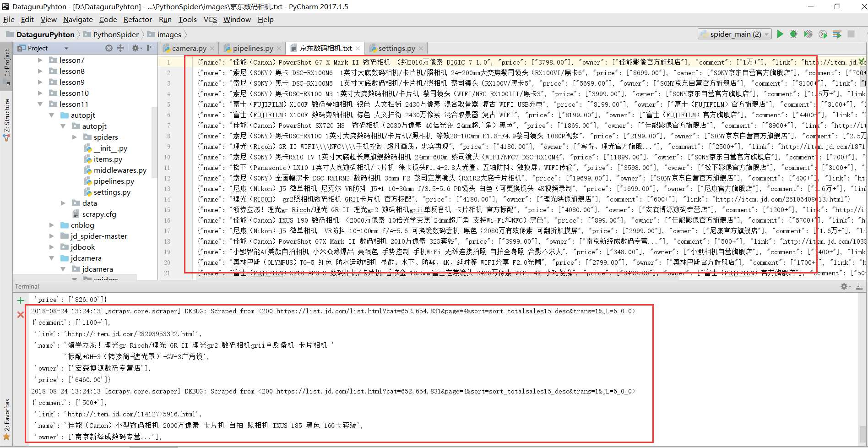Expand the lesson8 folder

tap(40, 71)
